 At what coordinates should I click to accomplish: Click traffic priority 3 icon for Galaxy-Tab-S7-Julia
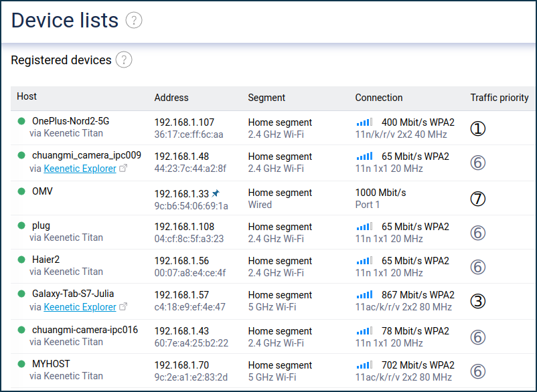(478, 301)
